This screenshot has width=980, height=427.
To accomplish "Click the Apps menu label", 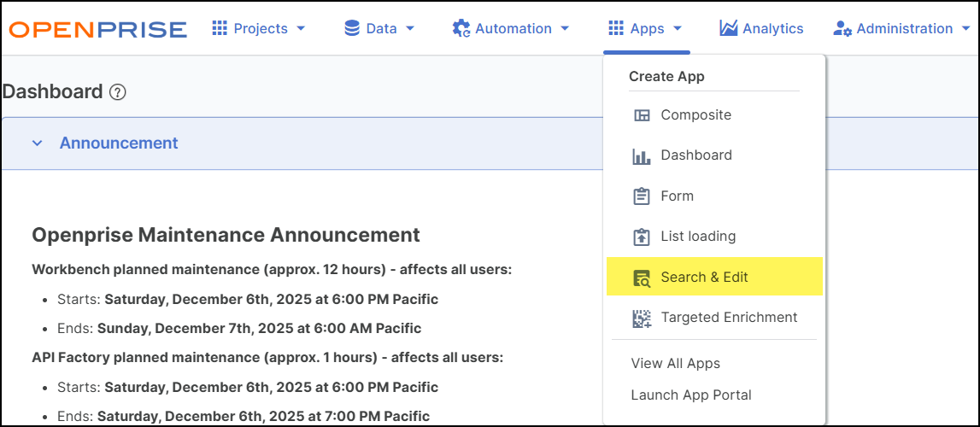I will tap(648, 29).
